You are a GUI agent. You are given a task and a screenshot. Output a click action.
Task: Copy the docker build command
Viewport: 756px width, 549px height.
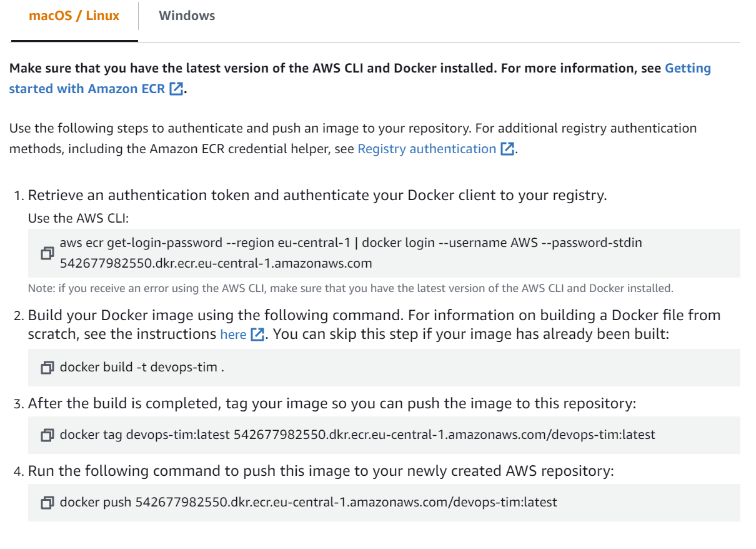point(47,368)
